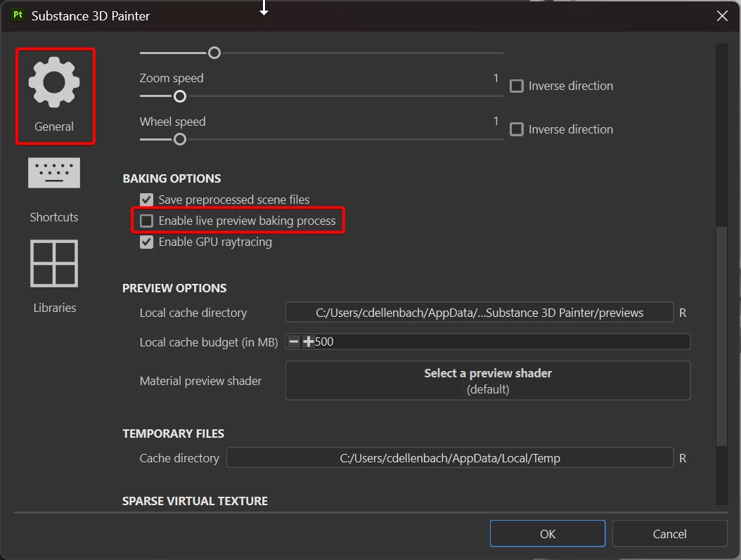Screen dimensions: 741x560
Task: Click the Wheel speed slider handle
Action: tap(179, 139)
